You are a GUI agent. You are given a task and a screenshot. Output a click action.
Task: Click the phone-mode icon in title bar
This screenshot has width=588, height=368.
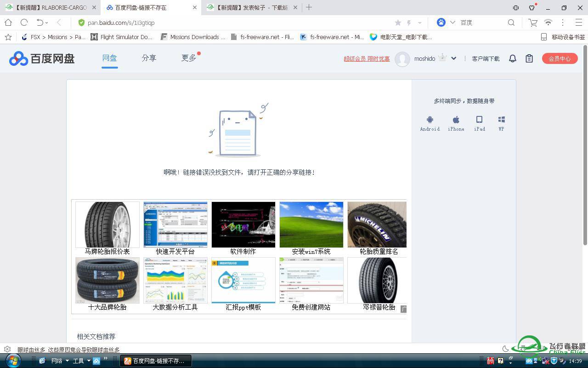[516, 7]
